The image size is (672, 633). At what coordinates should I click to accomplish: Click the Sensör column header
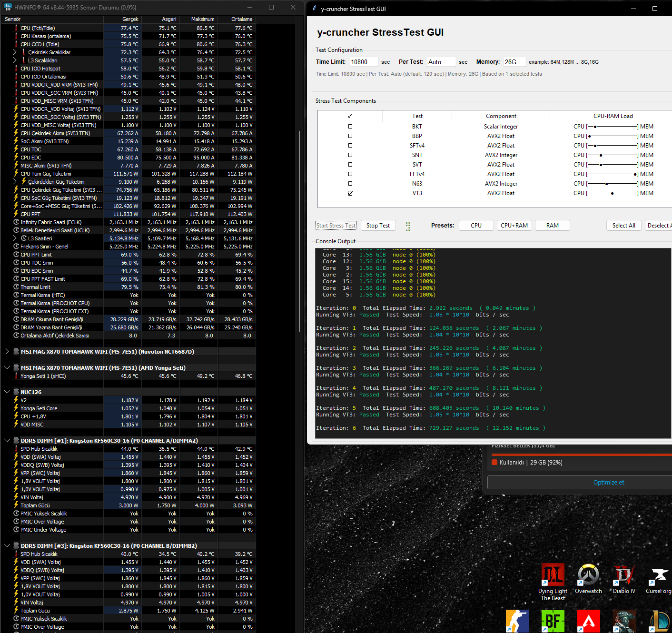tap(52, 19)
